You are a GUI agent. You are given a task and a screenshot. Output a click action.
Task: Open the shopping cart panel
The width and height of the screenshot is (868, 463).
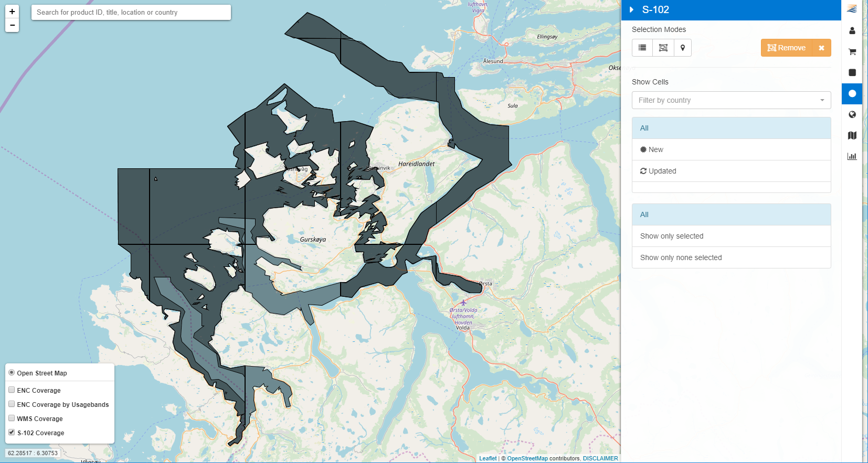(x=852, y=52)
